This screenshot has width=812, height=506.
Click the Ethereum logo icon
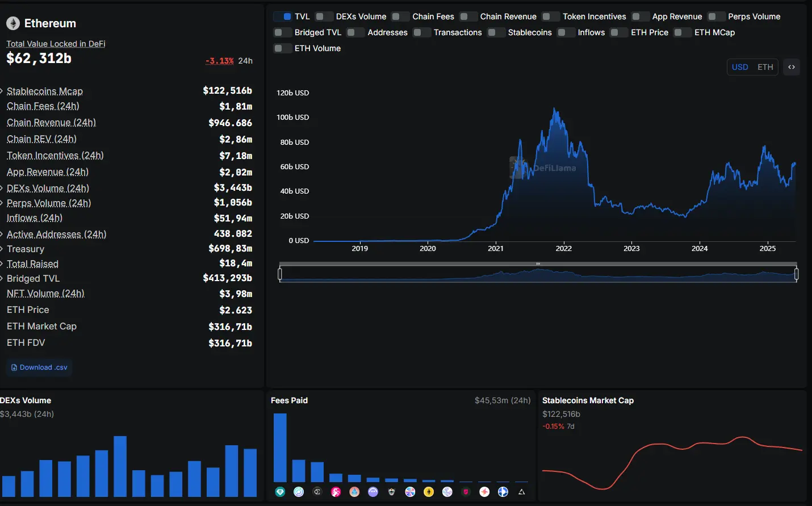click(x=13, y=23)
